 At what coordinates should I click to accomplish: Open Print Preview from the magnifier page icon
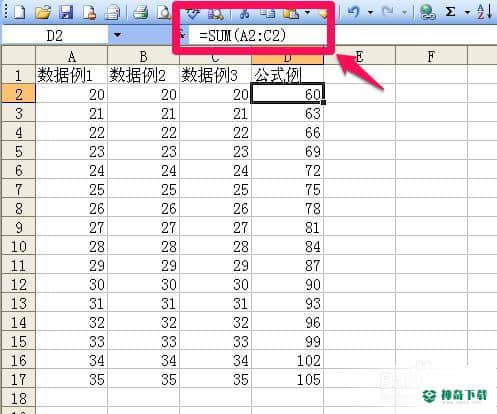point(164,12)
